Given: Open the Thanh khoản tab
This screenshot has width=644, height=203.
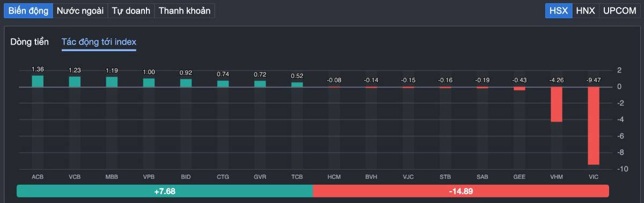Looking at the screenshot, I should (x=185, y=11).
